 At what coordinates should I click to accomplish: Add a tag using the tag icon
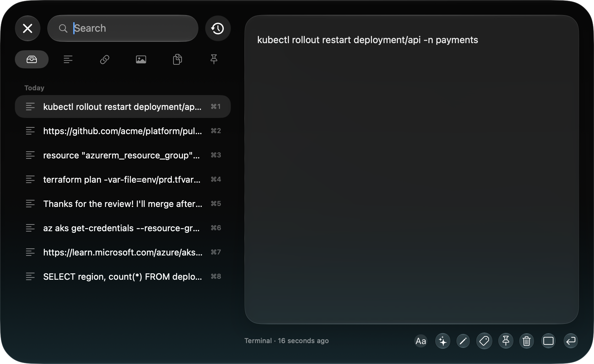[484, 341]
